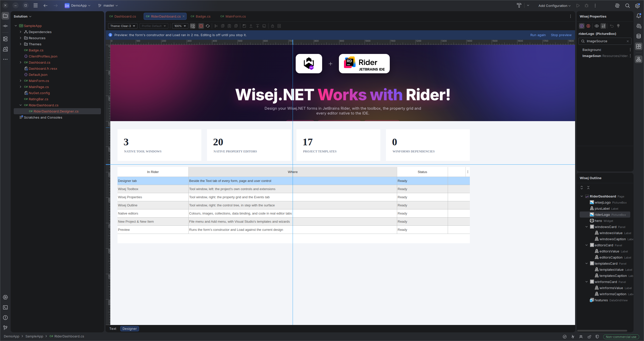Click the Stop preview link
This screenshot has width=644, height=341.
[x=561, y=35]
